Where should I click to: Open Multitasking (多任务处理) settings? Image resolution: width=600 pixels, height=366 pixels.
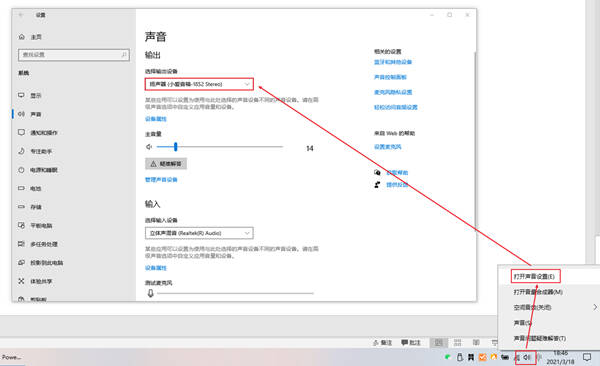(44, 244)
